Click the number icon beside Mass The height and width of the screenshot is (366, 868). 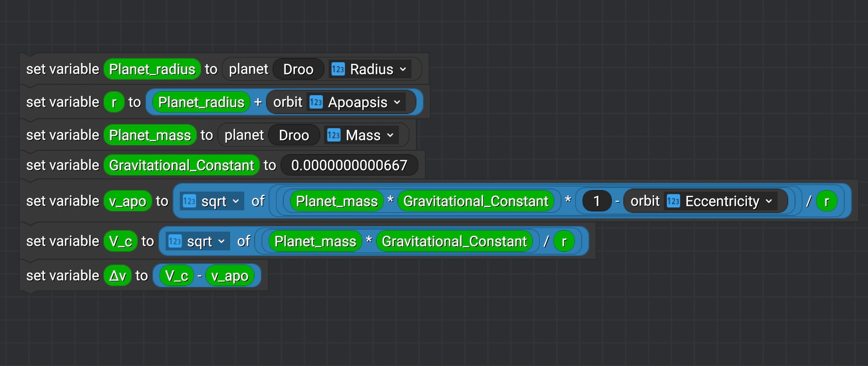tap(334, 135)
